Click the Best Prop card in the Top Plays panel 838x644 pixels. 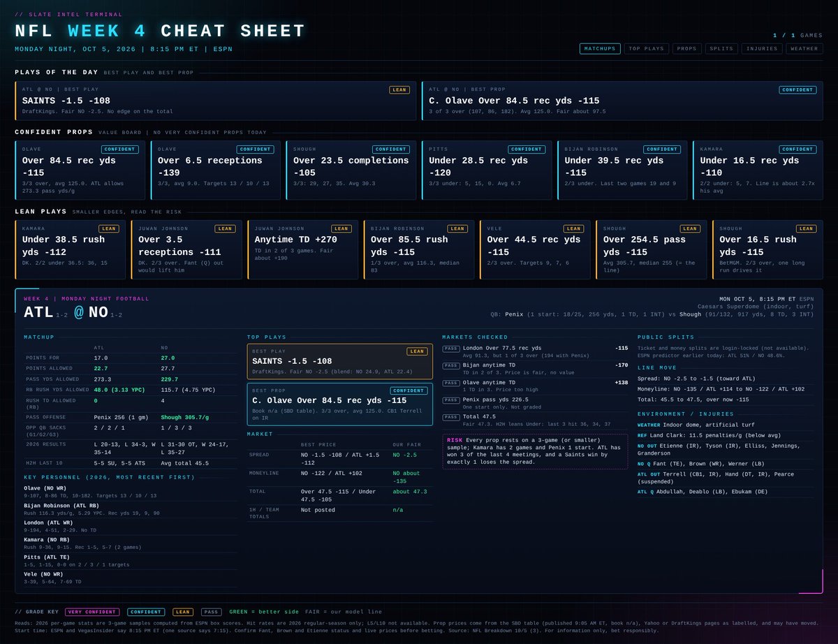pyautogui.click(x=340, y=404)
